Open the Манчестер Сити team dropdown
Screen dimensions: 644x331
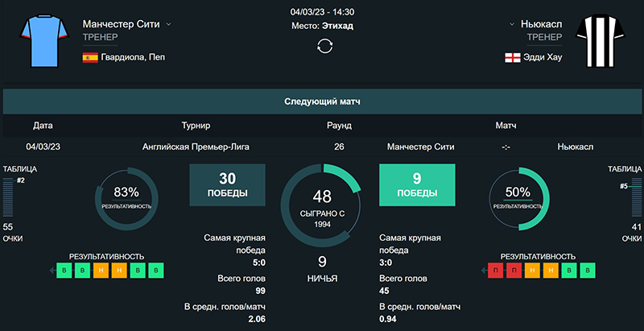click(x=168, y=24)
